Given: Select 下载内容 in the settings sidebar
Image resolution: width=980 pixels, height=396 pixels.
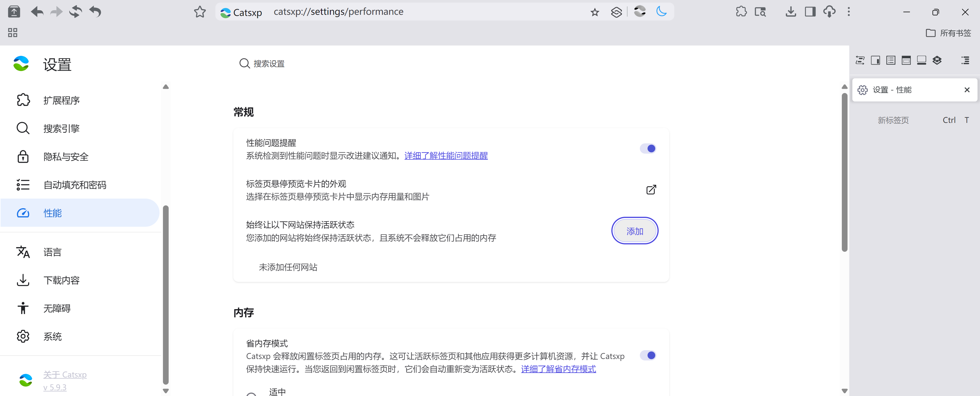Looking at the screenshot, I should click(61, 280).
